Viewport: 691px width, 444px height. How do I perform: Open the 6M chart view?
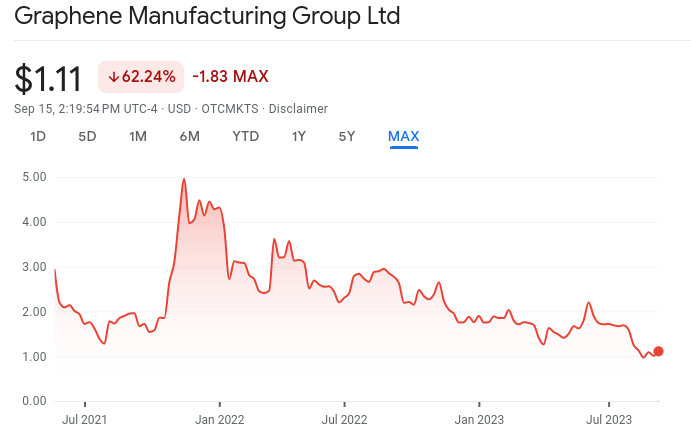(190, 136)
